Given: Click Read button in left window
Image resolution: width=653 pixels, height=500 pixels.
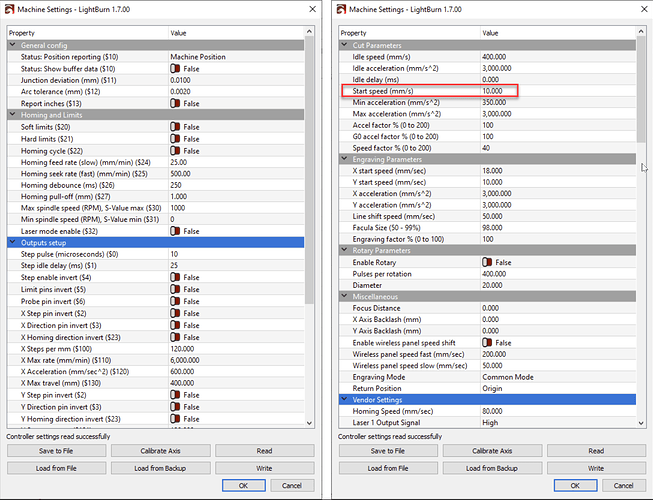Looking at the screenshot, I should click(264, 451).
